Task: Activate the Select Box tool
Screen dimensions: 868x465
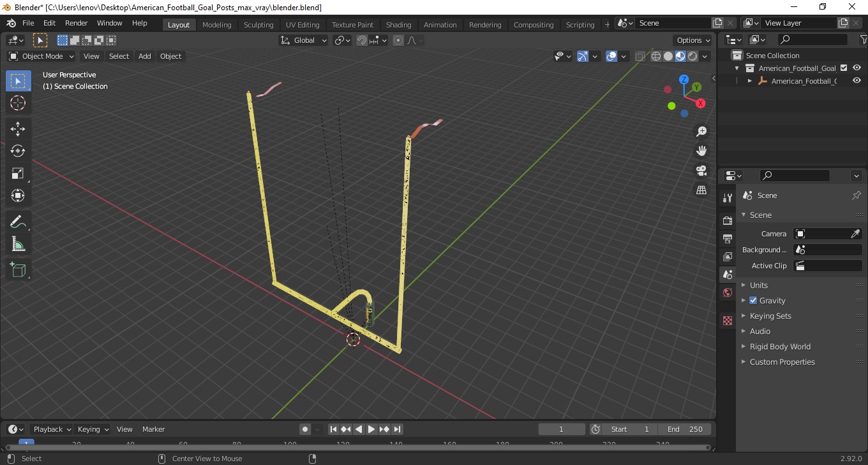Action: click(18, 80)
